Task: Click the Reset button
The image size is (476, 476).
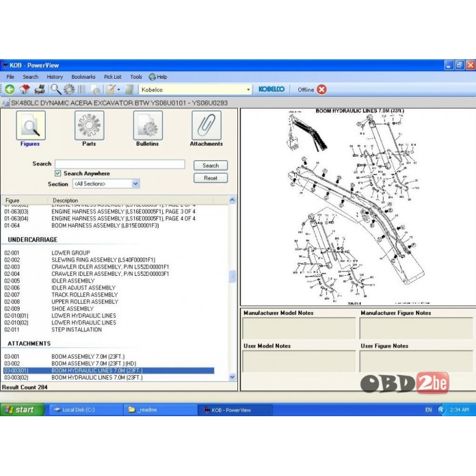Action: point(211,178)
